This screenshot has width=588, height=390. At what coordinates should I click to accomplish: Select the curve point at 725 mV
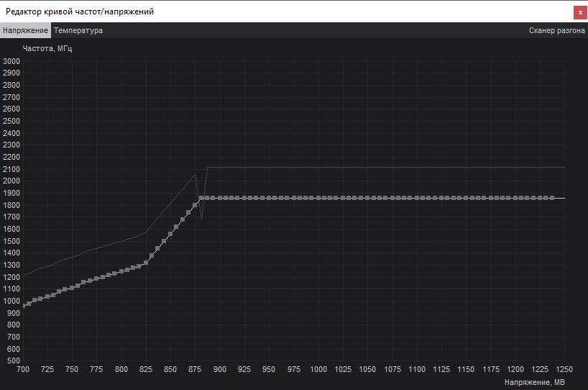47,296
